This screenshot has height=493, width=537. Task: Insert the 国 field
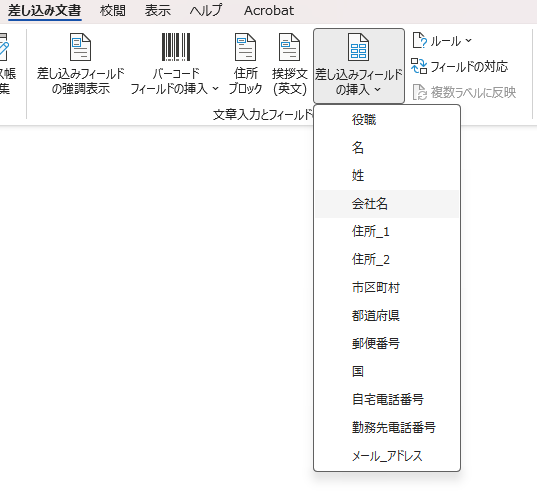pyautogui.click(x=387, y=371)
